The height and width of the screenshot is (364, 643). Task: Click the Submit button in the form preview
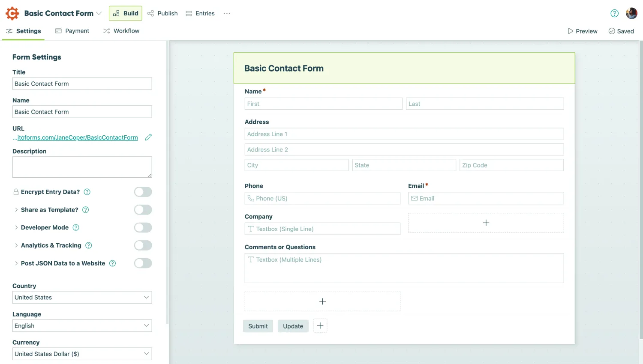click(258, 326)
